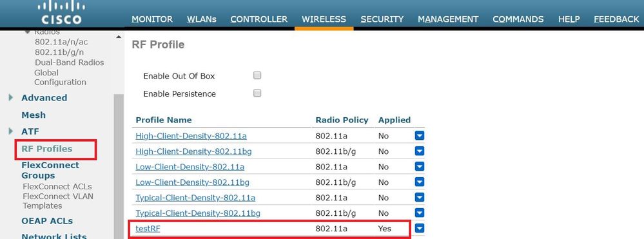Open Low-Client-Density-802.11a profile link
Image resolution: width=644 pixels, height=239 pixels.
190,167
